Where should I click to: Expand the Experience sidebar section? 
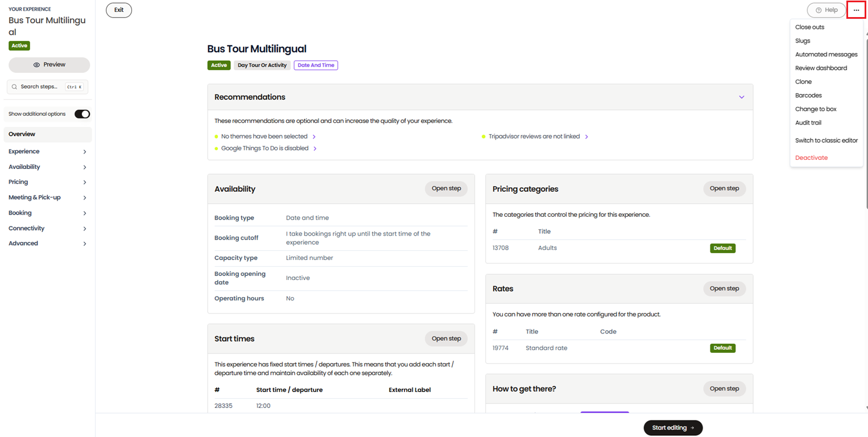48,152
